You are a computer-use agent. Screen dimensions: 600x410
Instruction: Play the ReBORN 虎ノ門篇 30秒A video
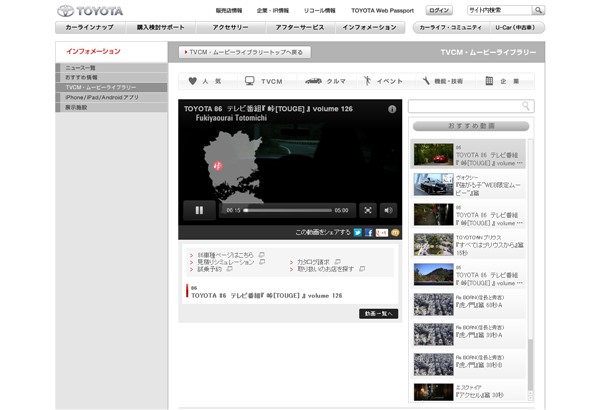[x=434, y=335]
